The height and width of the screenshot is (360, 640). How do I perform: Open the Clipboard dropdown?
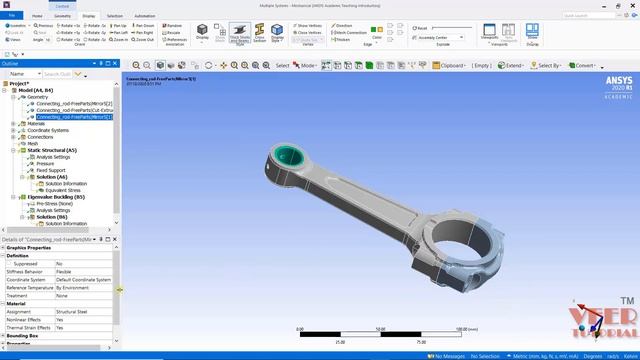click(449, 65)
